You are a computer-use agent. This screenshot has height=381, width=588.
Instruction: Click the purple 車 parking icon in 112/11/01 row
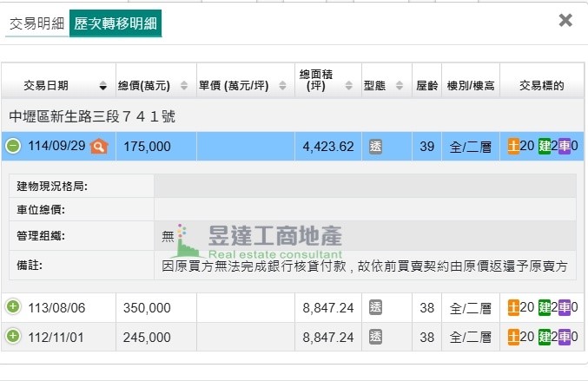[564, 336]
